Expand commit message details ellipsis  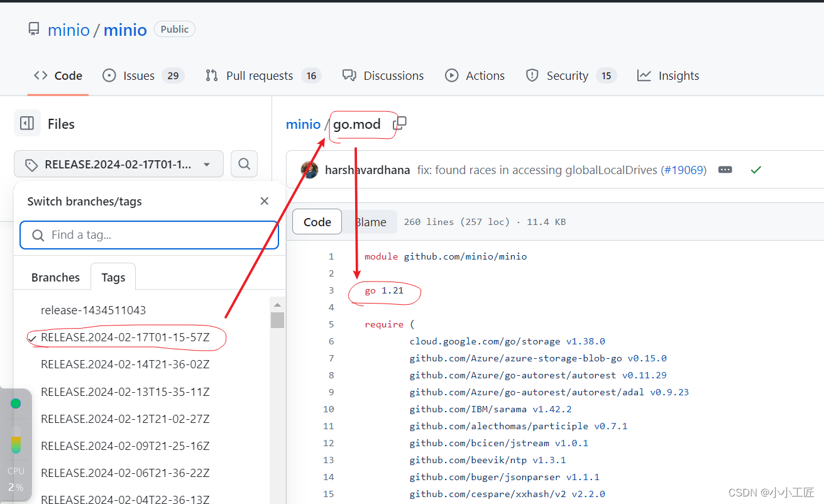pos(725,170)
